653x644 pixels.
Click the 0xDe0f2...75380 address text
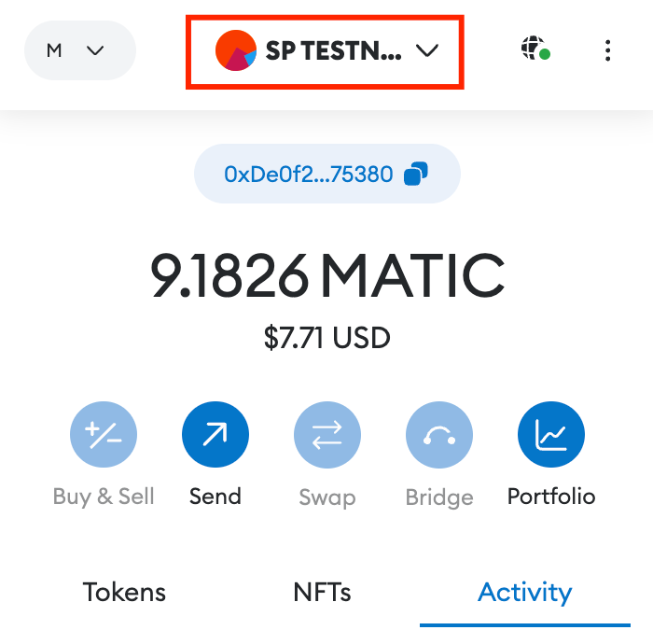tap(308, 174)
